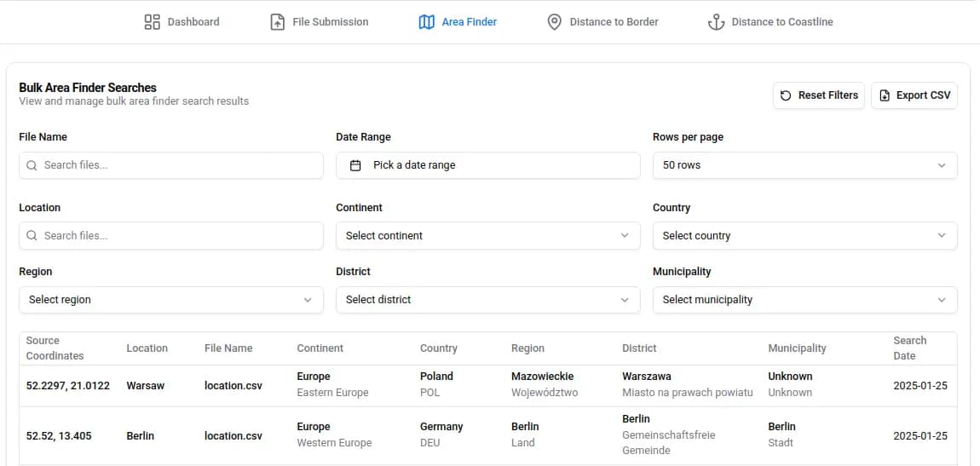Expand the Select continent dropdown
The width and height of the screenshot is (980, 466).
click(487, 236)
